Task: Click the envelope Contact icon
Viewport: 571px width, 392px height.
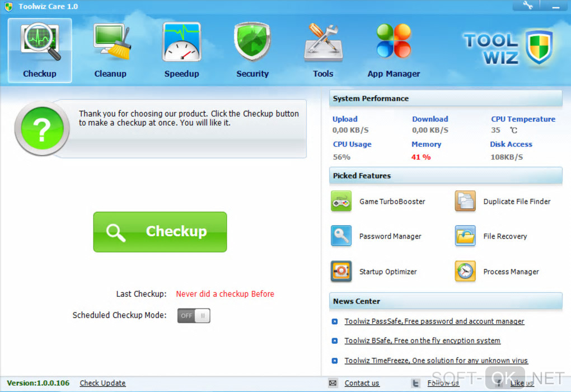Action: point(333,383)
